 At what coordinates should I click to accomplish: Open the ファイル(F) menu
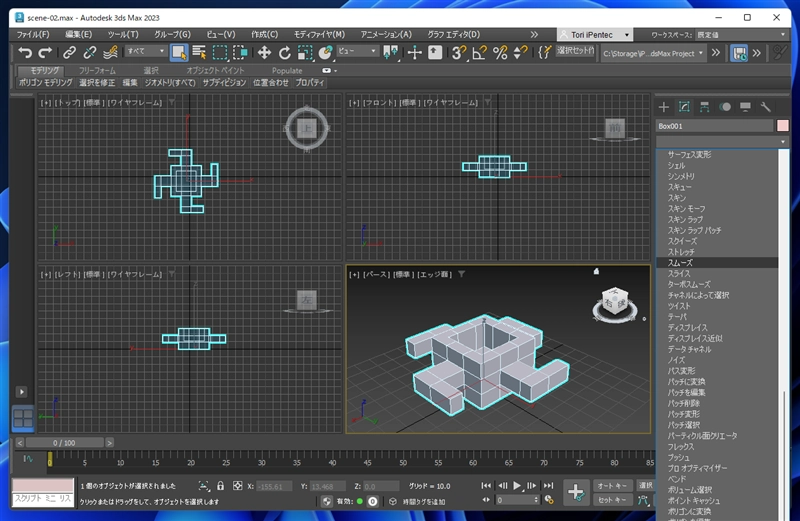[33, 35]
